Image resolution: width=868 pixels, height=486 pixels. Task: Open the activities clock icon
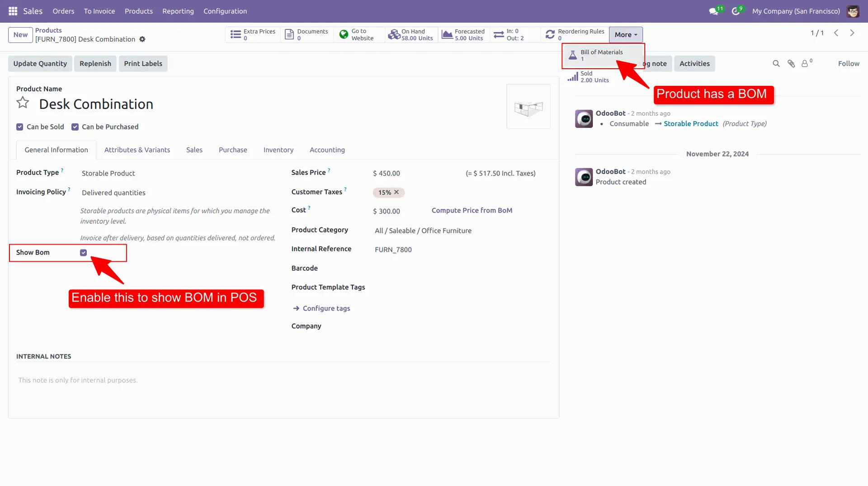click(736, 11)
